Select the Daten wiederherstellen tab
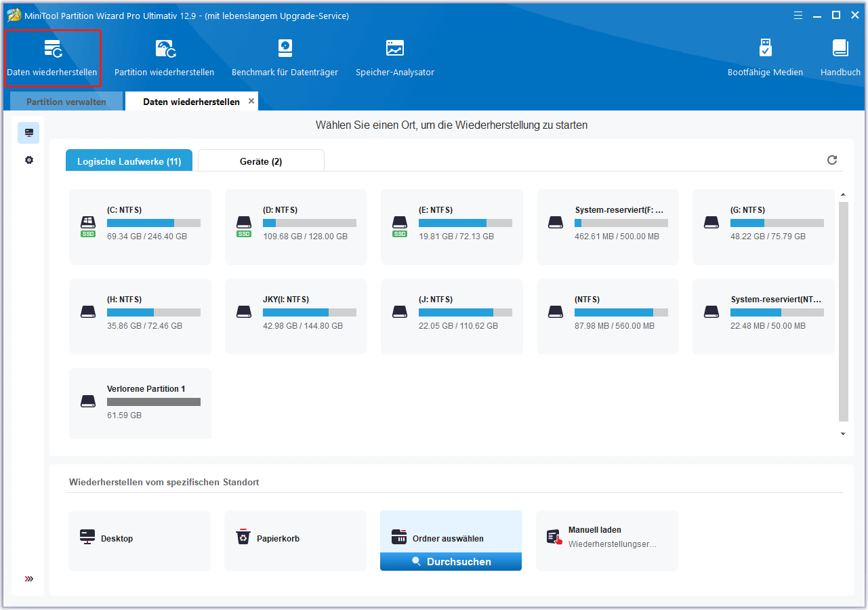 tap(191, 102)
